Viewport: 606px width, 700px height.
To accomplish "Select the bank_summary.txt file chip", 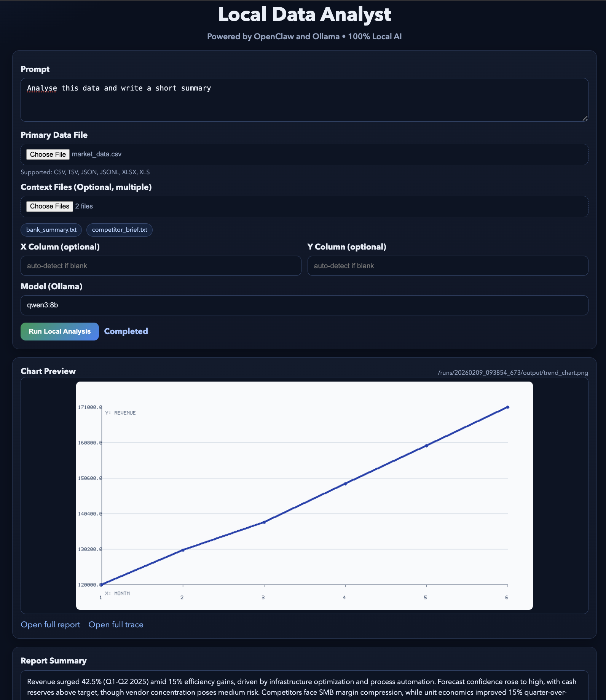I will point(51,230).
